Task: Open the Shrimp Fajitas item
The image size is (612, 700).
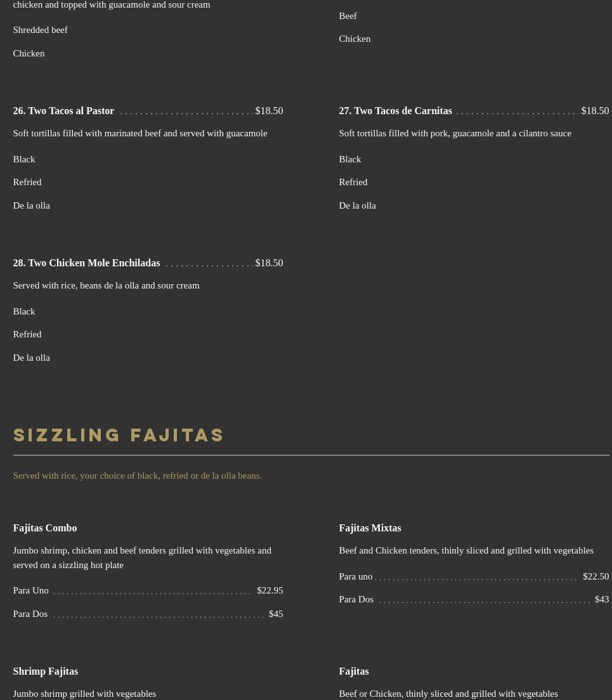Action: (x=45, y=671)
